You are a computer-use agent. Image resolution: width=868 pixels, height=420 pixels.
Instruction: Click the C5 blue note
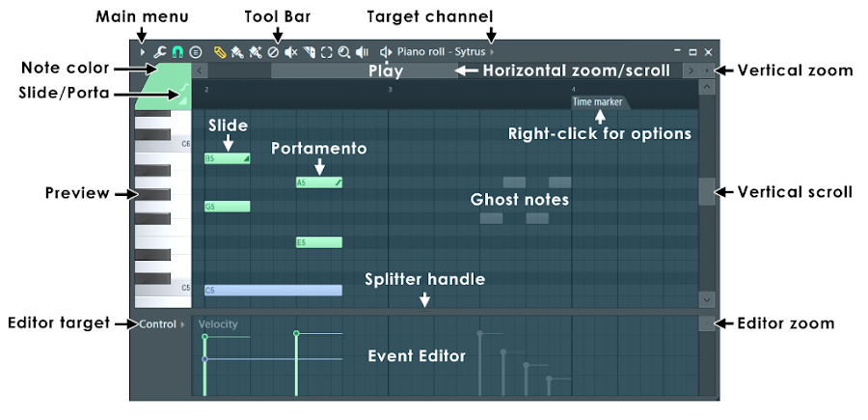coord(273,291)
